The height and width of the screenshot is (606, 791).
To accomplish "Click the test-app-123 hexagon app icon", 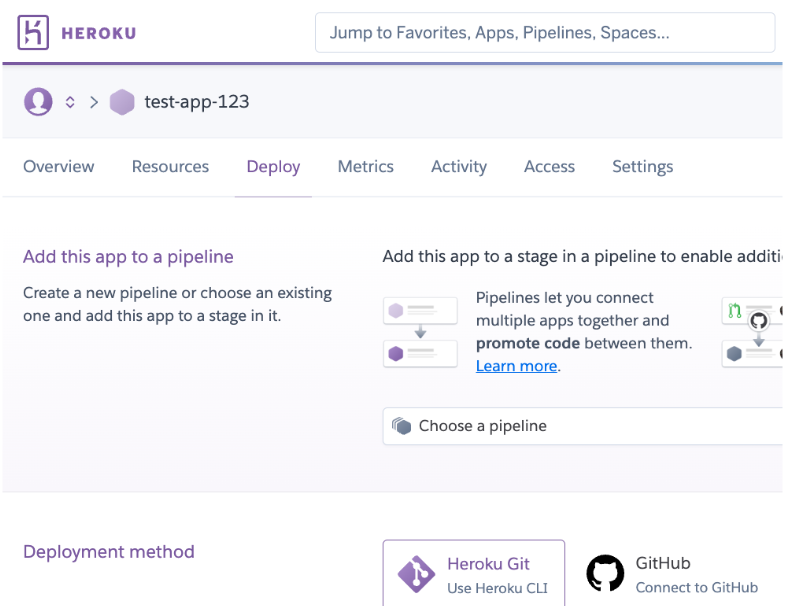I will point(122,102).
